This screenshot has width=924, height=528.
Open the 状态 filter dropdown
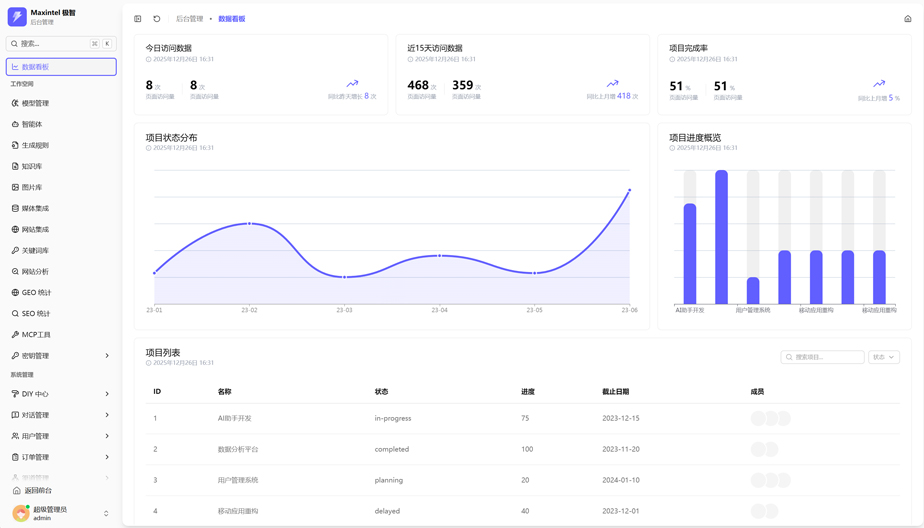pos(883,357)
